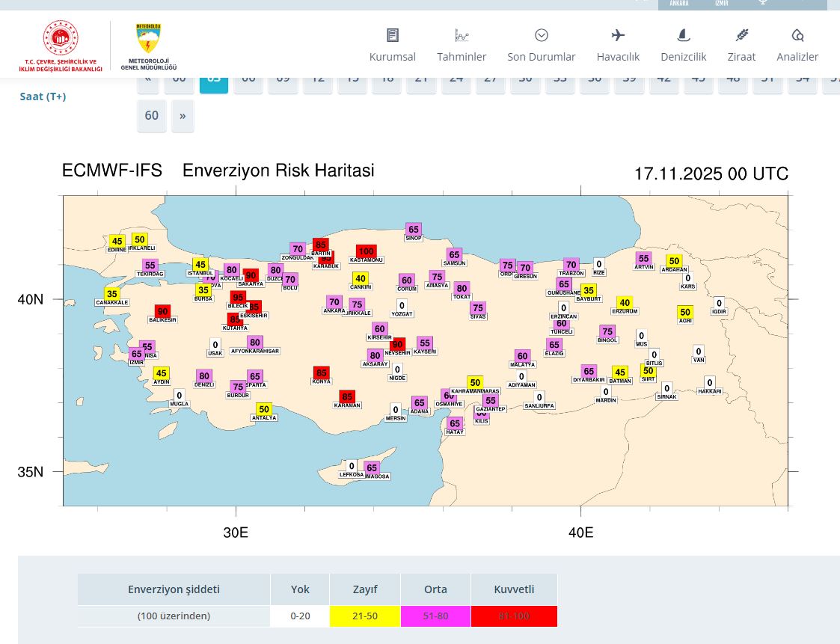Open Analizler with its analysis icon
The width and height of the screenshot is (840, 644).
coord(797,34)
